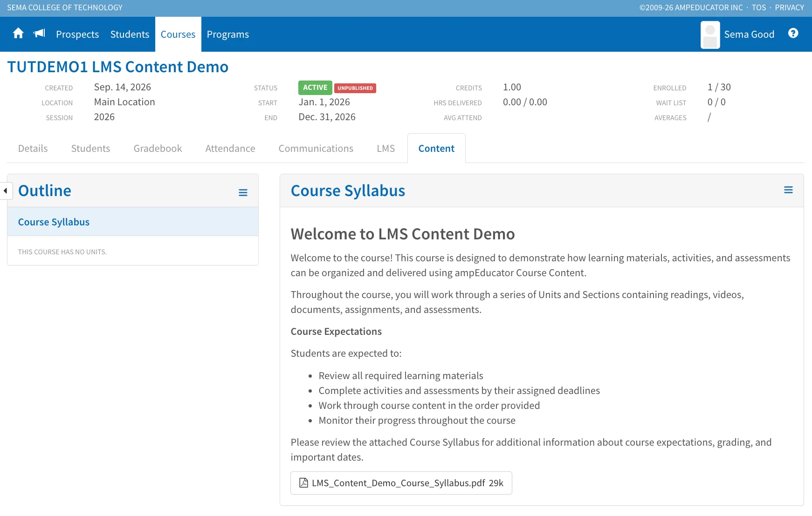Go to the home page icon

pos(18,34)
